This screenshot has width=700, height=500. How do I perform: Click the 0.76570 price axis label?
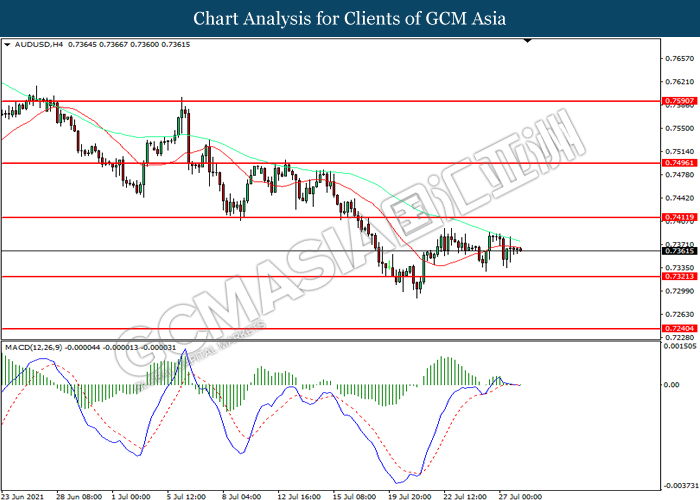[x=678, y=59]
